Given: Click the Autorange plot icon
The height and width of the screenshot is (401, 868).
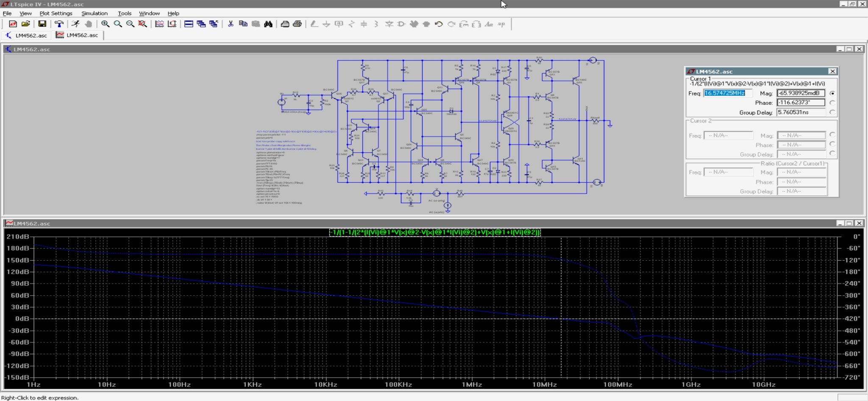Looking at the screenshot, I should 159,24.
